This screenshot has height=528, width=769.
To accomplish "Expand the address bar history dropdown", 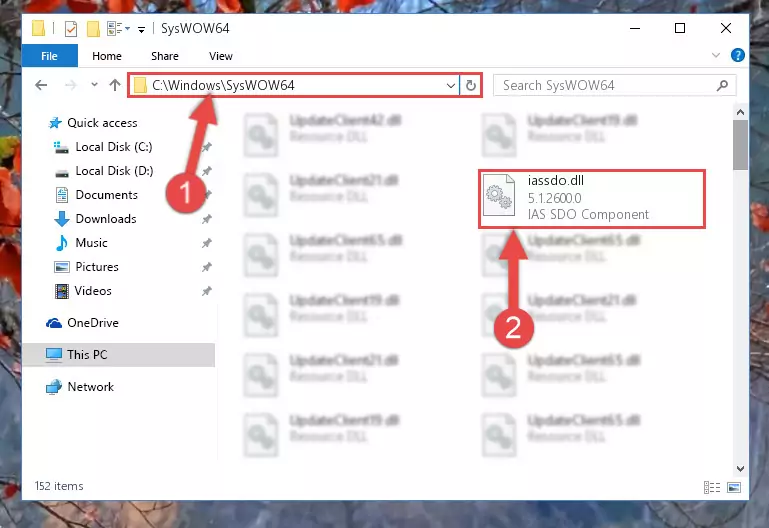I will pyautogui.click(x=451, y=86).
